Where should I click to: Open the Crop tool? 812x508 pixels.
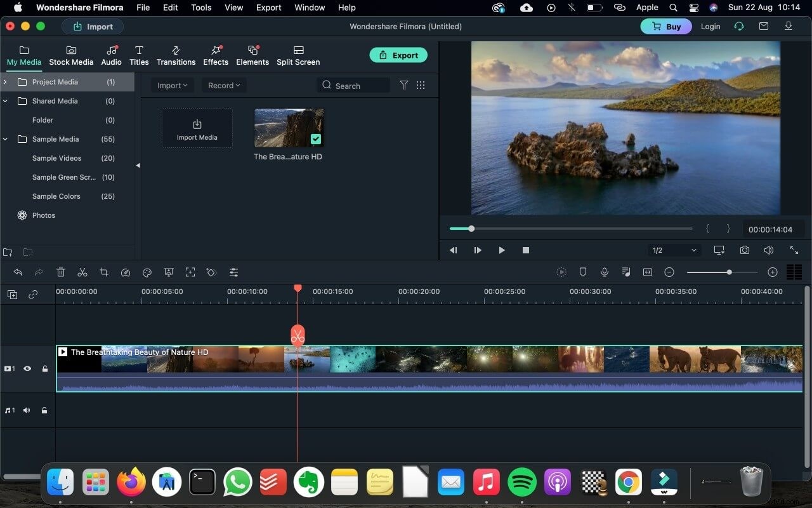(x=104, y=272)
